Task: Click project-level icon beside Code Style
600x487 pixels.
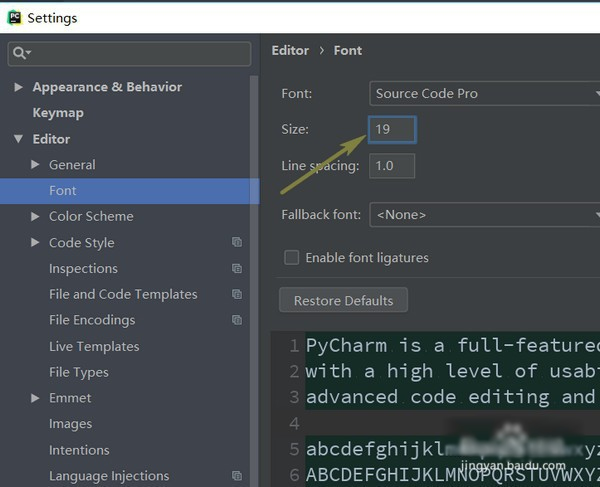Action: point(237,243)
